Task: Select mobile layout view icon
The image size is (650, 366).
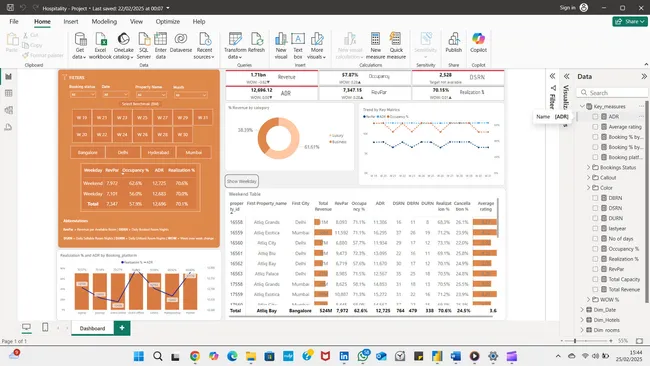Action: point(45,327)
